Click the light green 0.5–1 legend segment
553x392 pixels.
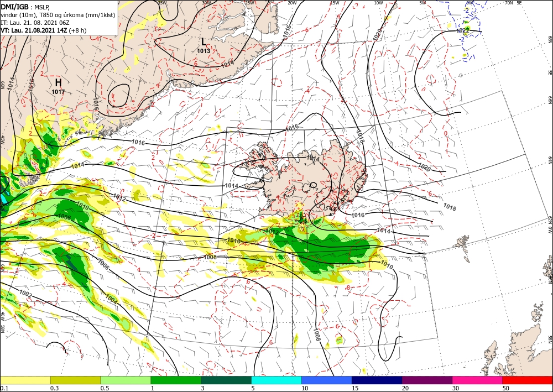tap(126, 380)
